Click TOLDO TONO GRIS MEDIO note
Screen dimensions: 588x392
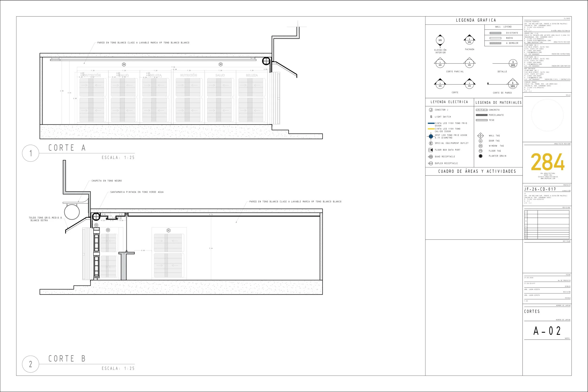(45, 219)
